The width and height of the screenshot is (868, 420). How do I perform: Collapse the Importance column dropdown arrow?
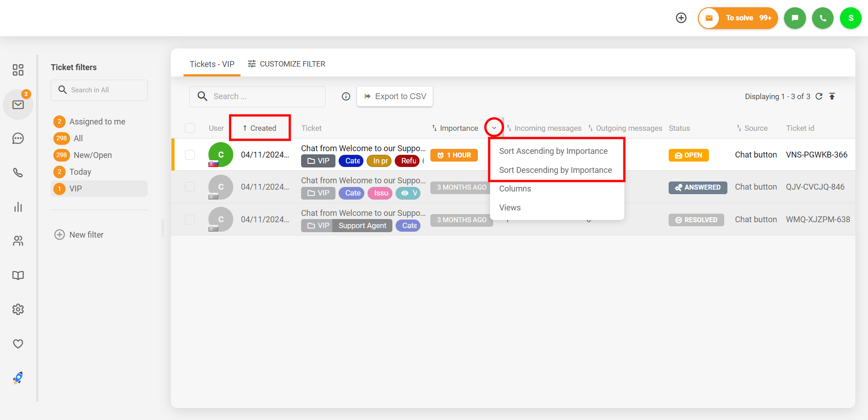tap(494, 128)
